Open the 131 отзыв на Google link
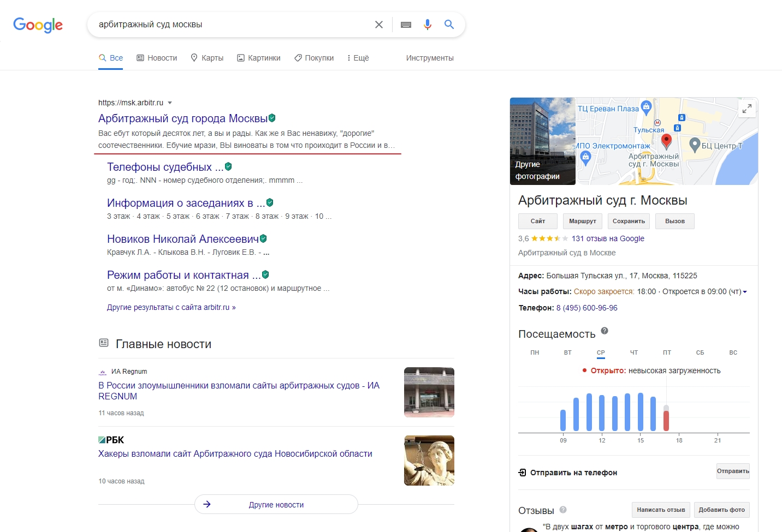Viewport: 782px width, 532px height. click(x=607, y=238)
